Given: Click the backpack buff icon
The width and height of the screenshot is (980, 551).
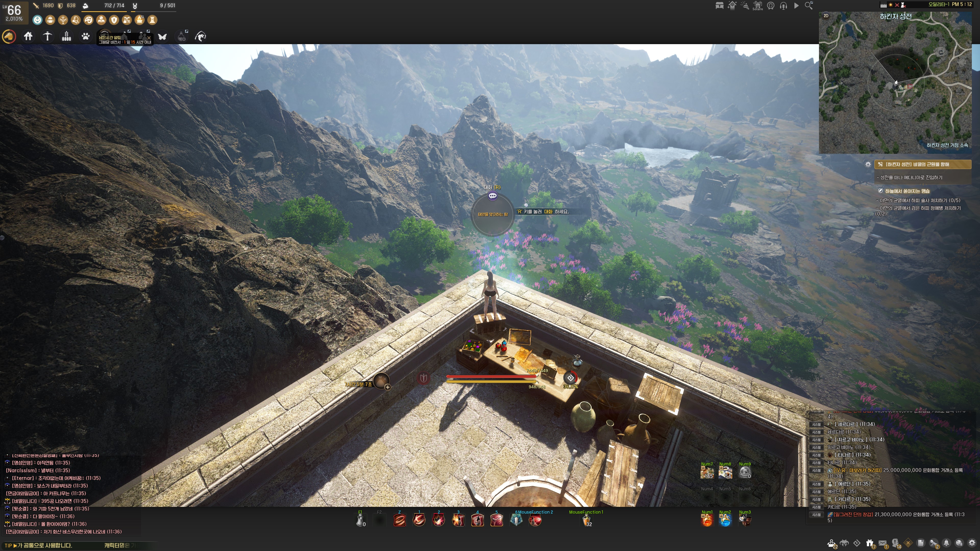Looking at the screenshot, I should (50, 20).
